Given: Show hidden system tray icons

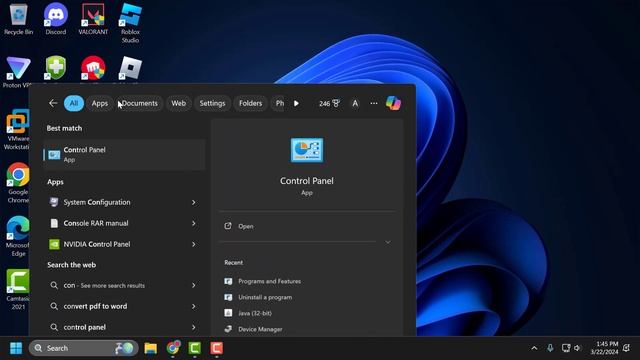Looking at the screenshot, I should click(534, 348).
